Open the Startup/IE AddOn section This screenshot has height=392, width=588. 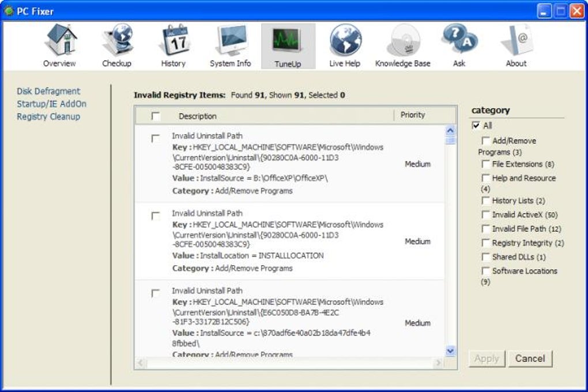pos(51,104)
